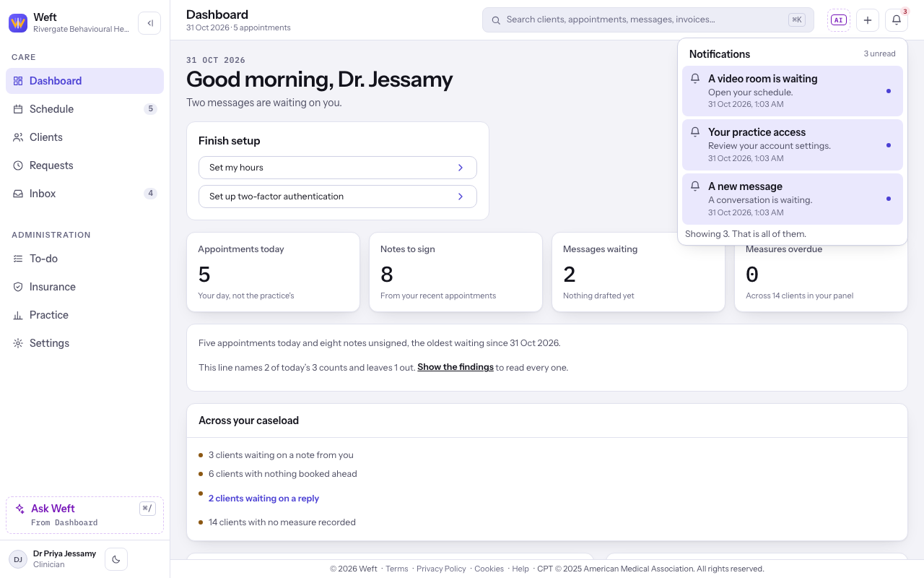
Task: Click '14 clients with no measure recorded'
Action: point(282,522)
